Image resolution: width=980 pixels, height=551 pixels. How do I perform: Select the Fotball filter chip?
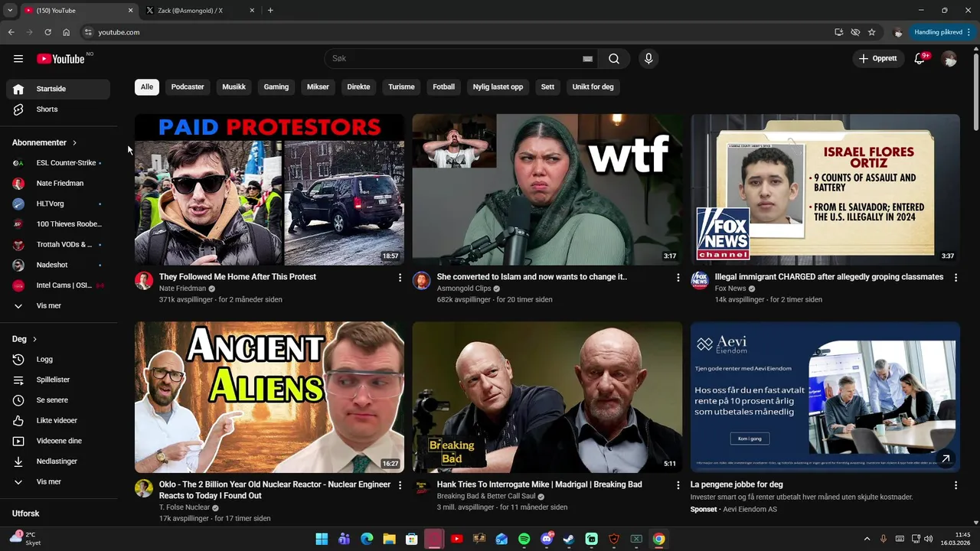pyautogui.click(x=444, y=87)
